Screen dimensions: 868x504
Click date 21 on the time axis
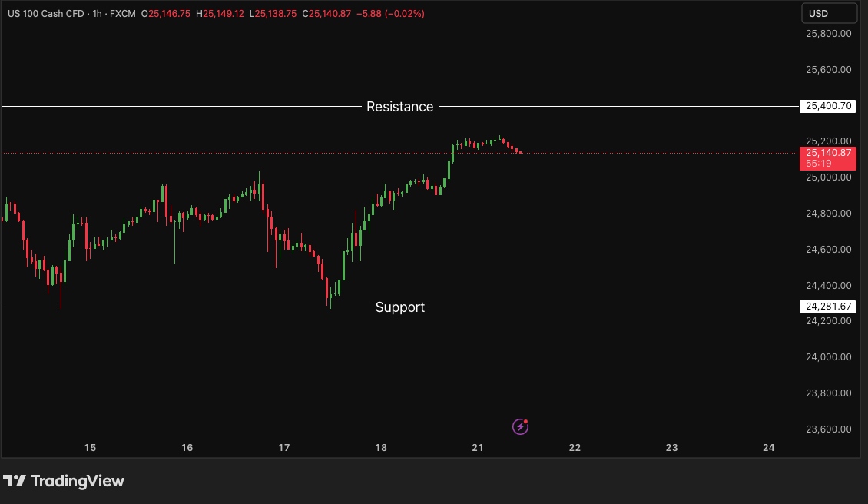[478, 448]
